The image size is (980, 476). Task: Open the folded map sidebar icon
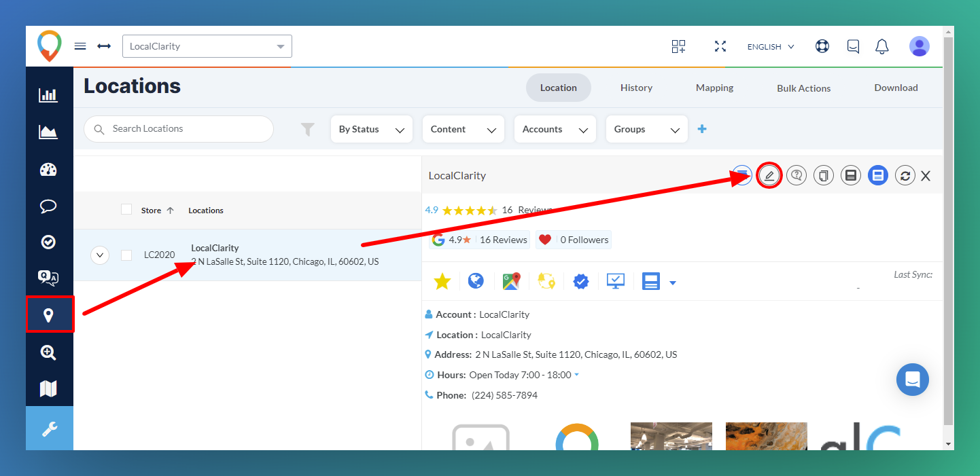48,389
